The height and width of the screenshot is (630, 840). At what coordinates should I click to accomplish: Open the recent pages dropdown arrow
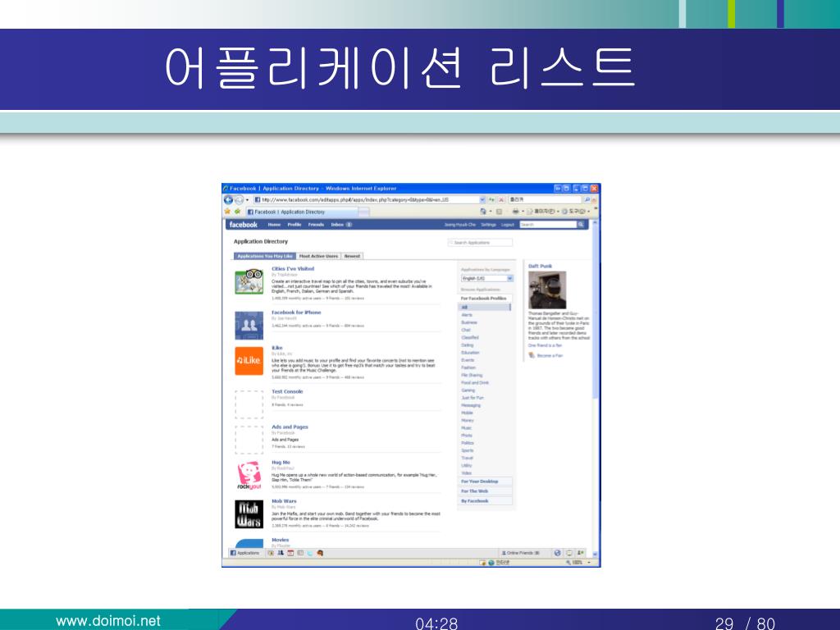pyautogui.click(x=247, y=200)
